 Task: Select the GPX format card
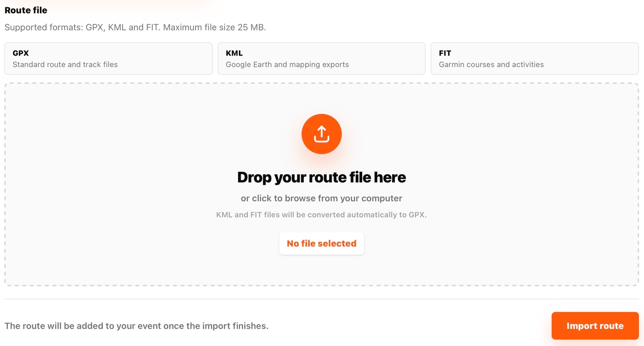coord(108,58)
